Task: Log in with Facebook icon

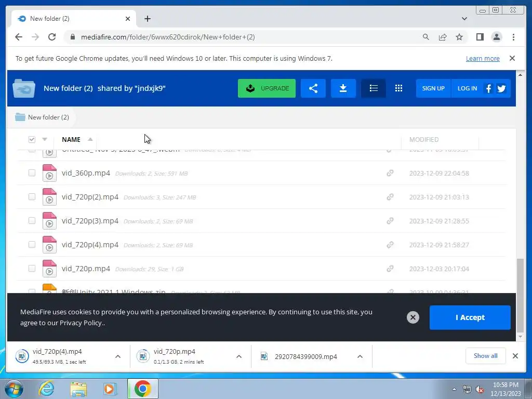Action: pyautogui.click(x=488, y=88)
